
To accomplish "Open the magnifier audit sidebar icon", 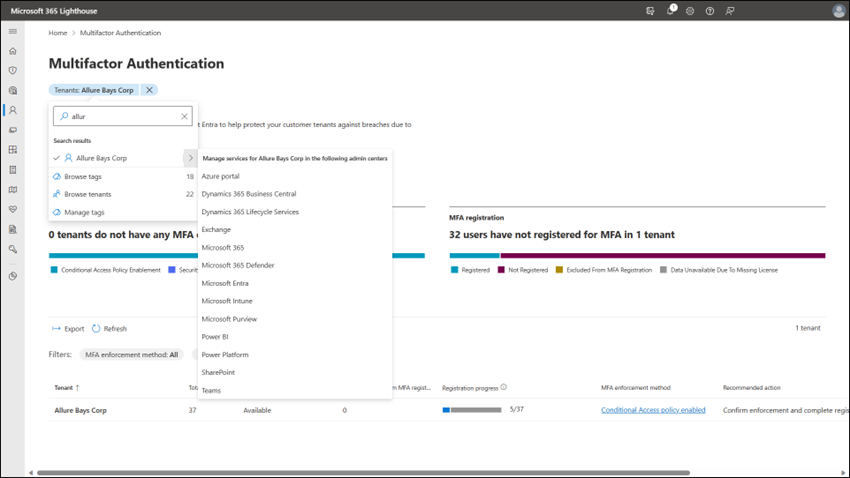I will click(x=13, y=249).
